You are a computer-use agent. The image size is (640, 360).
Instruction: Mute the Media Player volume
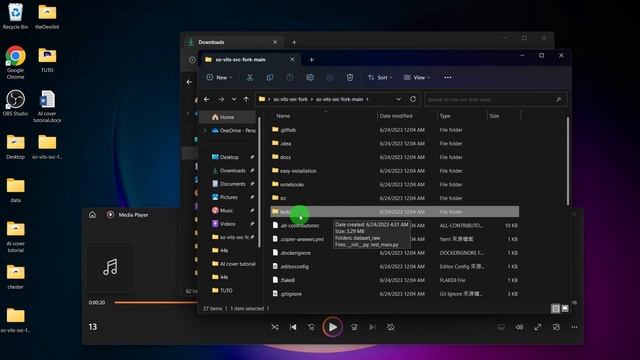coord(519,327)
